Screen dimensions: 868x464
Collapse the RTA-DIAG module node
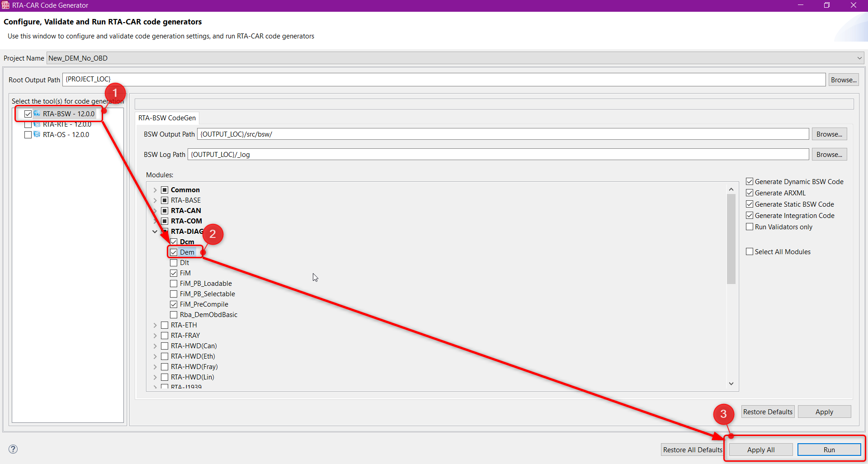pyautogui.click(x=155, y=232)
